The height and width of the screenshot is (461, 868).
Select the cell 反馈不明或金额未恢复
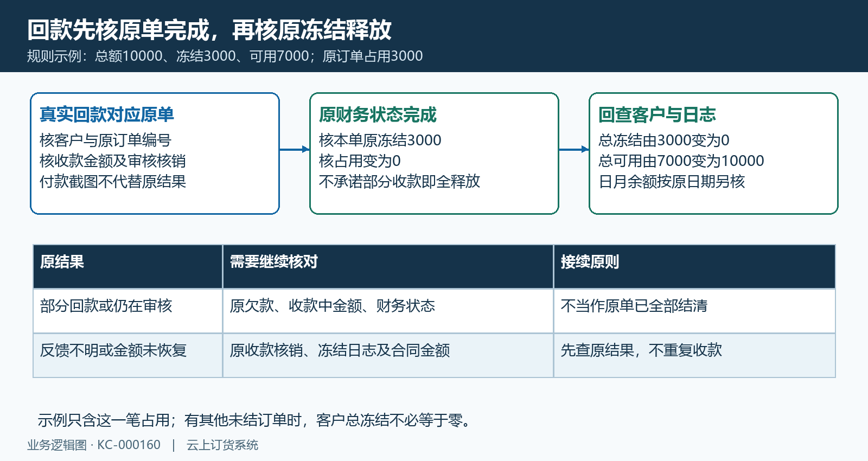(127, 355)
